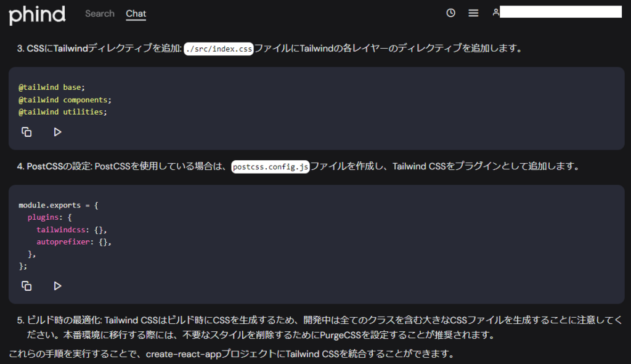The height and width of the screenshot is (364, 631).
Task: Copy the module.exports PostCSS code block
Action: (x=26, y=286)
